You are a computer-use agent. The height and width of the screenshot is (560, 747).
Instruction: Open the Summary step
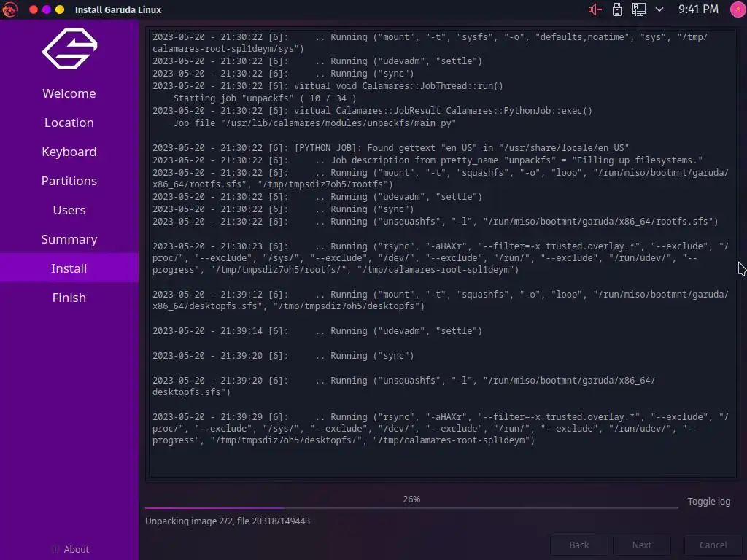click(69, 239)
